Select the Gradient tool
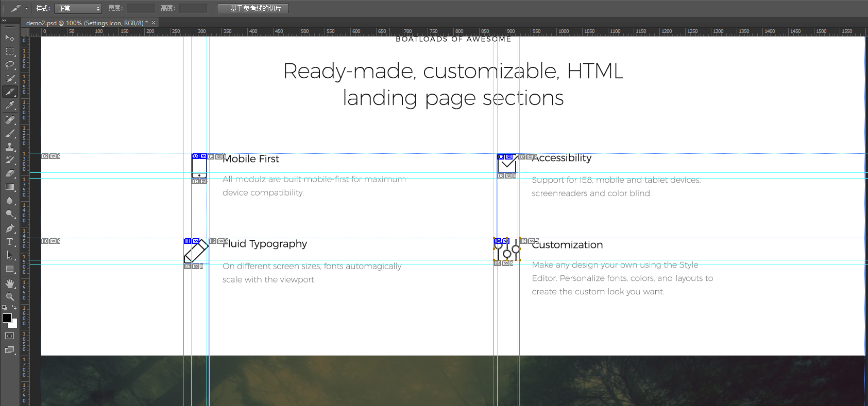The width and height of the screenshot is (868, 406). (x=10, y=187)
